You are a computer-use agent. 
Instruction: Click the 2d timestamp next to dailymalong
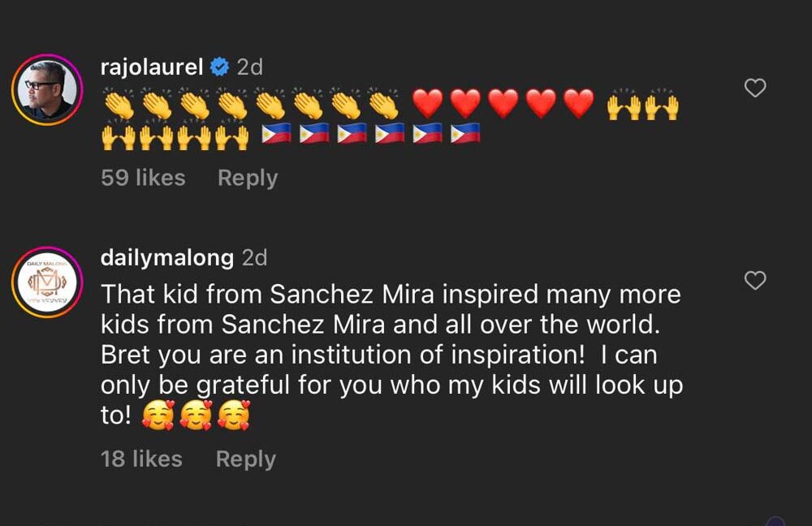click(x=255, y=257)
